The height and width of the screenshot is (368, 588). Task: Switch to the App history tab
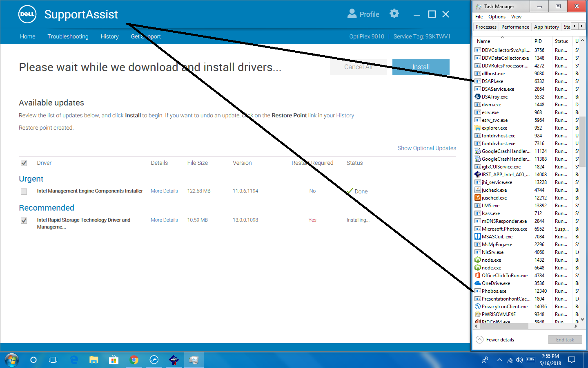click(x=546, y=27)
